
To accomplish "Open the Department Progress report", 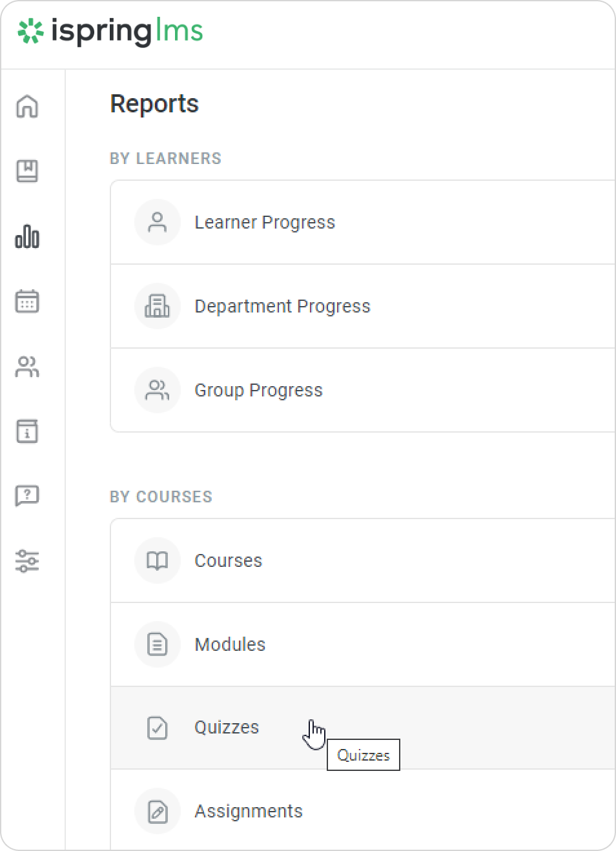I will (x=282, y=306).
